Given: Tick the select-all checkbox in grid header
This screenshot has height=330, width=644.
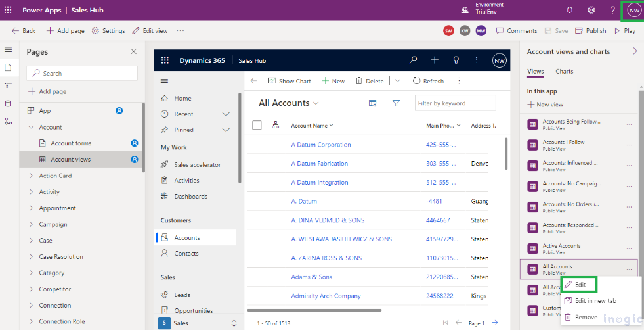Looking at the screenshot, I should (x=257, y=125).
